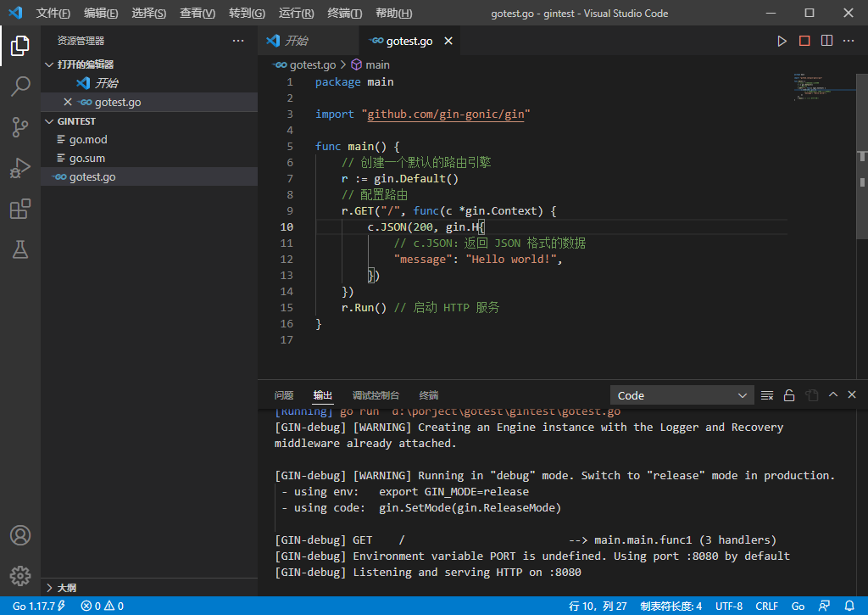Open the 查看(V) menu
This screenshot has height=615, width=868.
click(x=198, y=14)
